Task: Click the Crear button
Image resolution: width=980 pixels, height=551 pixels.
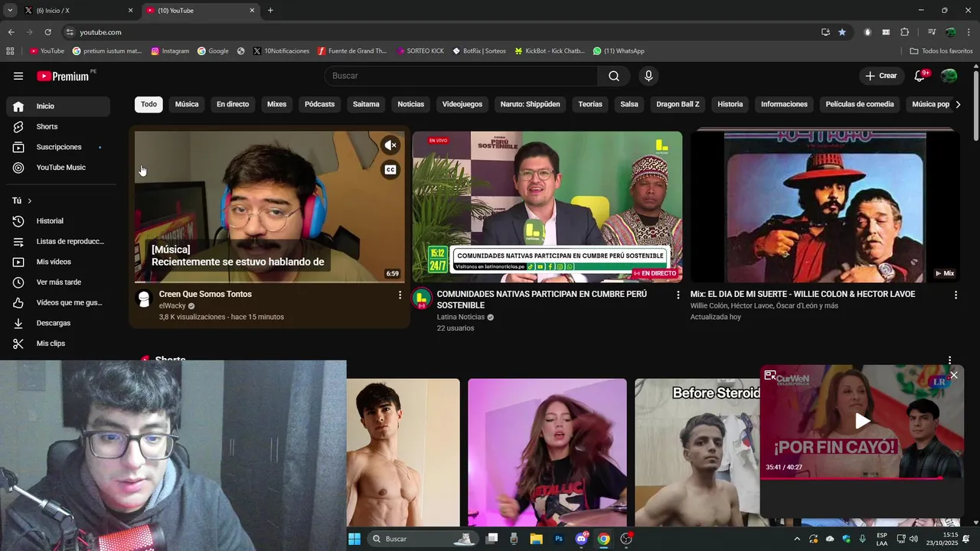Action: click(881, 76)
